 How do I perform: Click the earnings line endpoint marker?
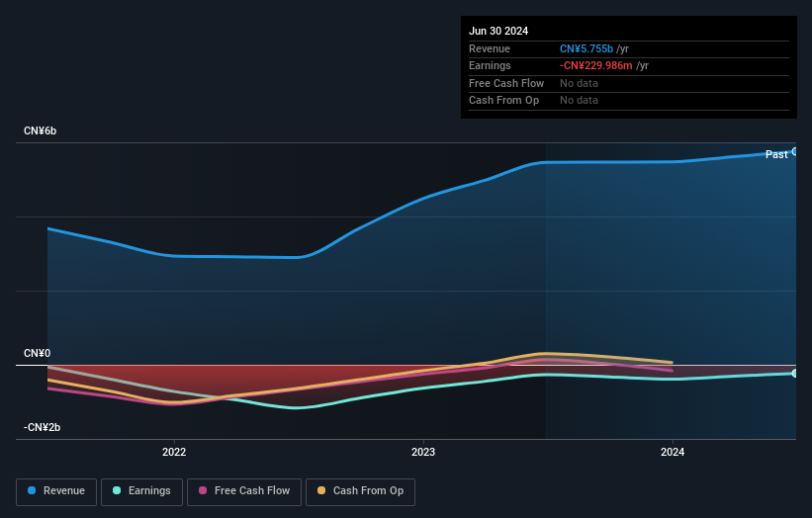pos(795,373)
